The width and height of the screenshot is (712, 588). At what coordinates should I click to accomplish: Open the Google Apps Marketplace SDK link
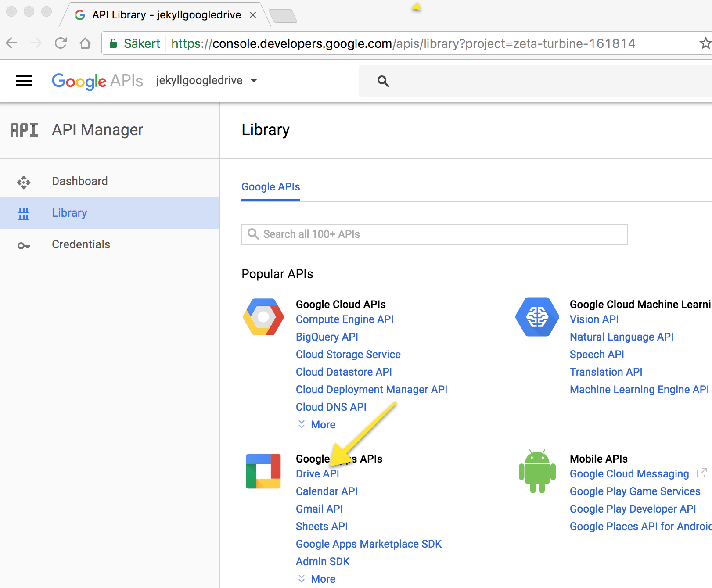point(369,544)
